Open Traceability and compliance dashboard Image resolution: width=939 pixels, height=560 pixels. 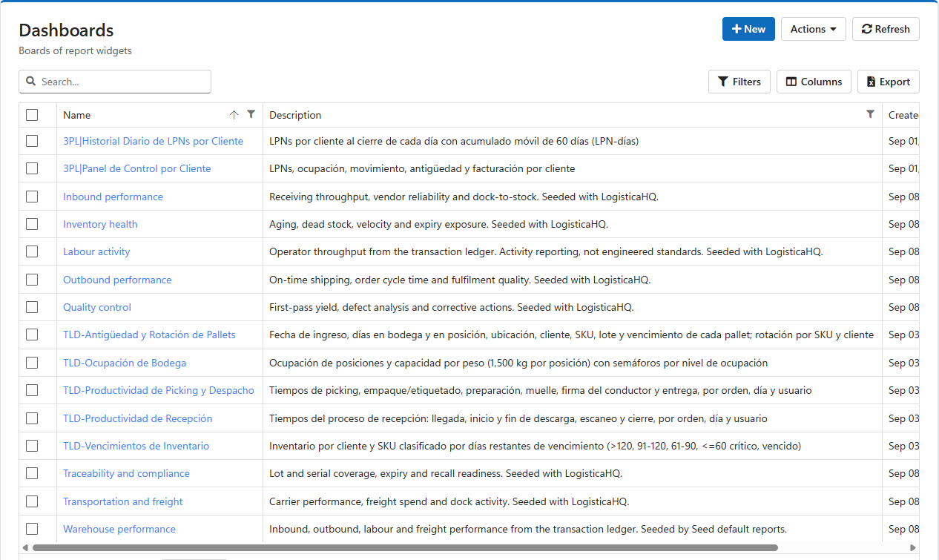click(x=126, y=473)
